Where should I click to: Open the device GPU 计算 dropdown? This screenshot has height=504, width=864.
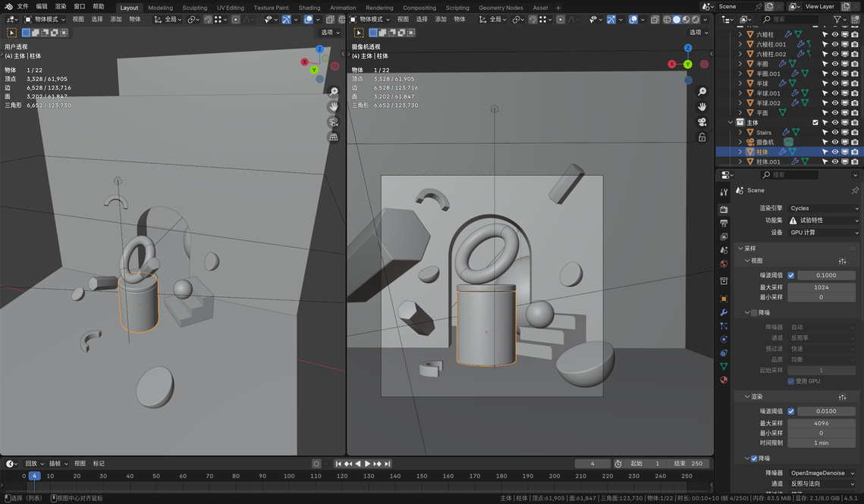pos(823,232)
